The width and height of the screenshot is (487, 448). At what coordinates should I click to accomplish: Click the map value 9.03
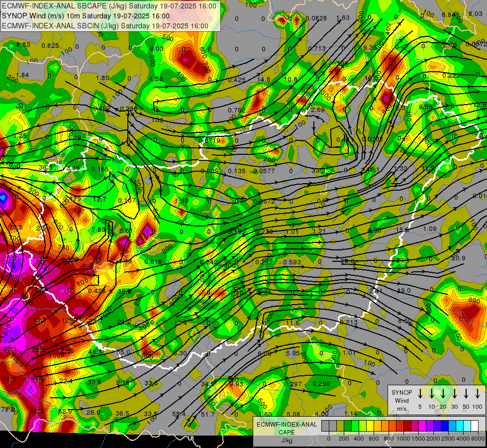coord(157,48)
